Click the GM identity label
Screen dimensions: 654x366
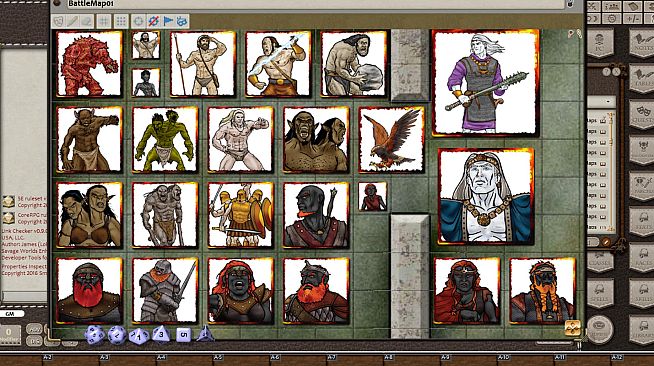coord(10,314)
